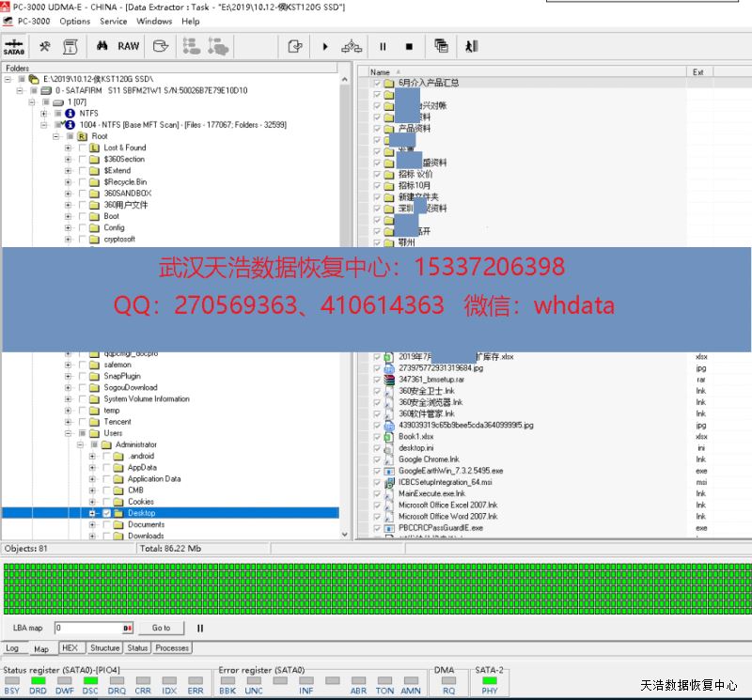Click the Go to button
This screenshot has width=752, height=700.
click(161, 628)
